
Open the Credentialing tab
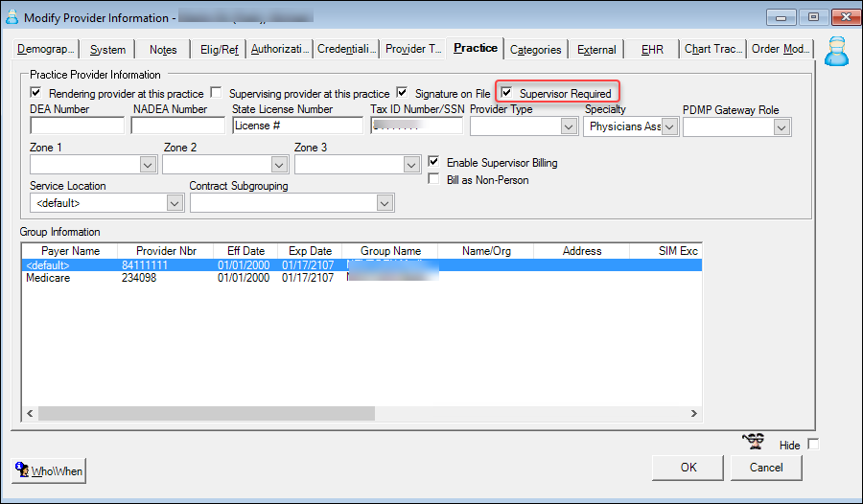click(x=347, y=49)
